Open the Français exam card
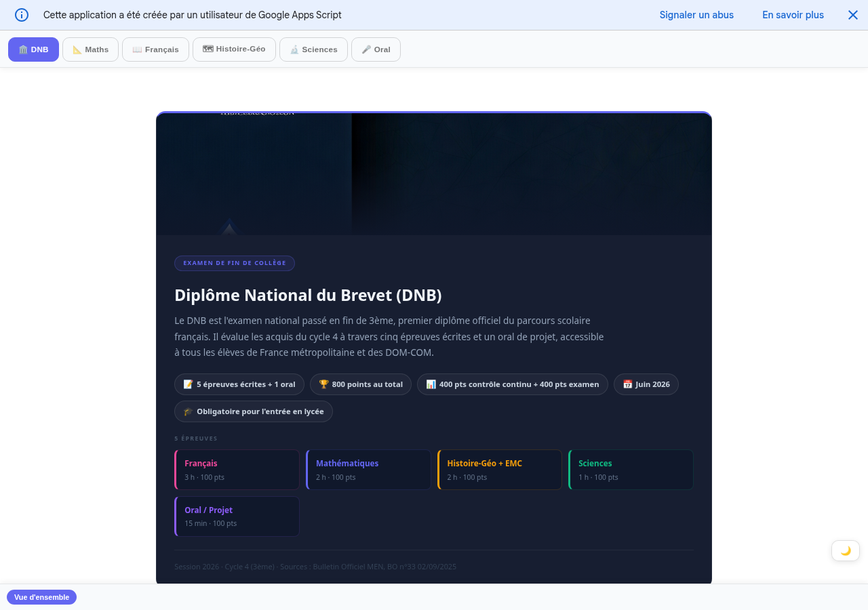The width and height of the screenshot is (868, 610). pyautogui.click(x=237, y=470)
